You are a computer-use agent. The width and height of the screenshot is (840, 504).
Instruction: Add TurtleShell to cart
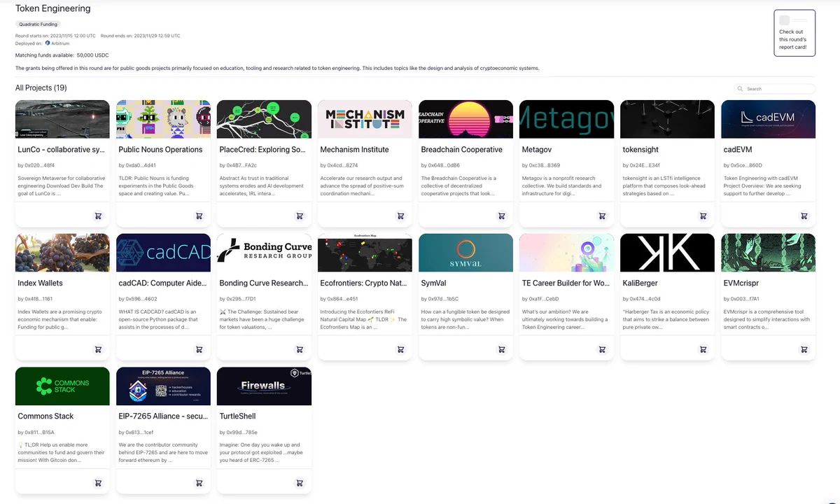point(300,483)
